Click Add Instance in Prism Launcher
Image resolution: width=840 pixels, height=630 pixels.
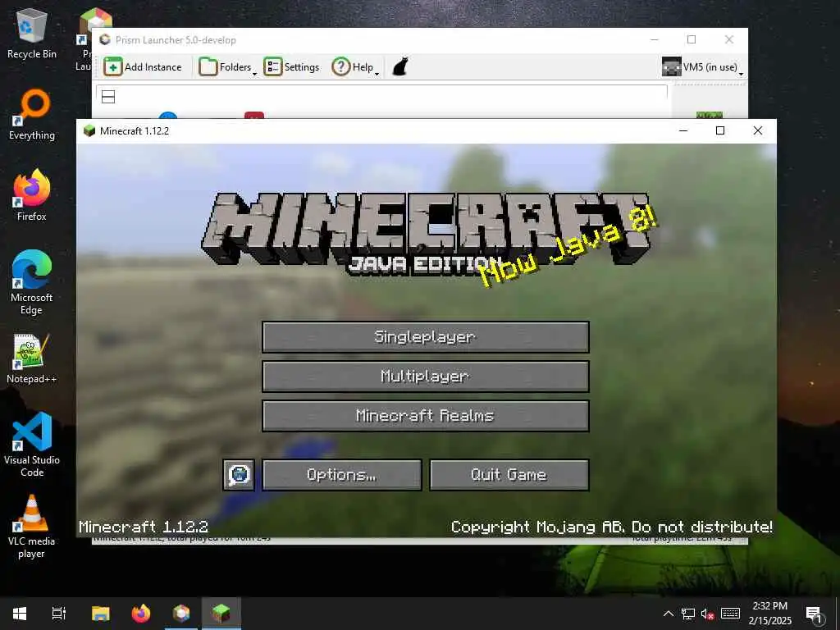143,67
